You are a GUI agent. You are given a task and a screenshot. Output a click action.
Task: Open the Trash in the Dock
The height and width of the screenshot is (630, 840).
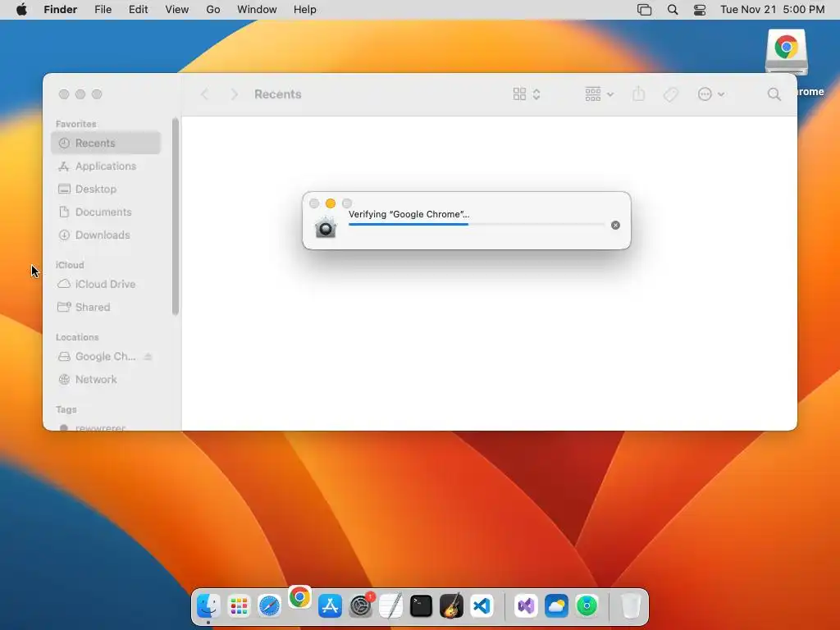click(631, 606)
